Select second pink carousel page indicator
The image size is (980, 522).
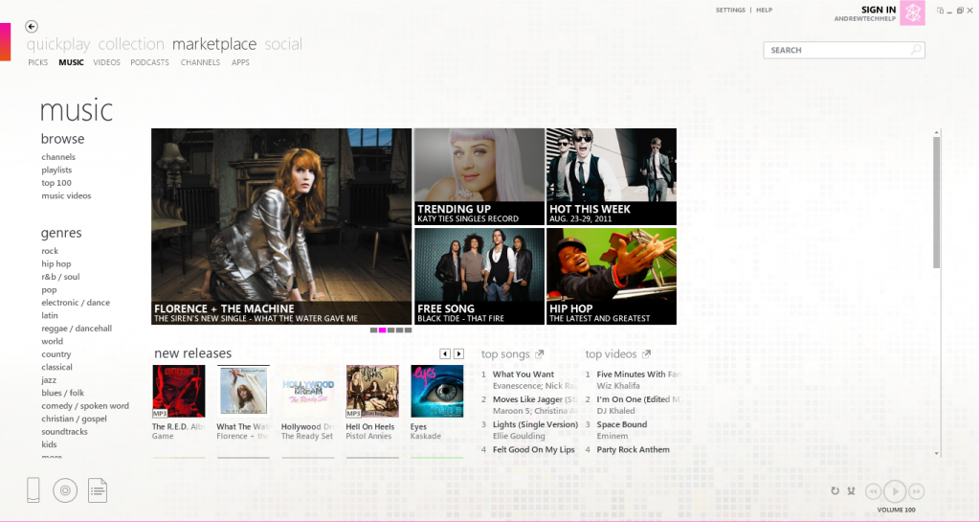[383, 330]
